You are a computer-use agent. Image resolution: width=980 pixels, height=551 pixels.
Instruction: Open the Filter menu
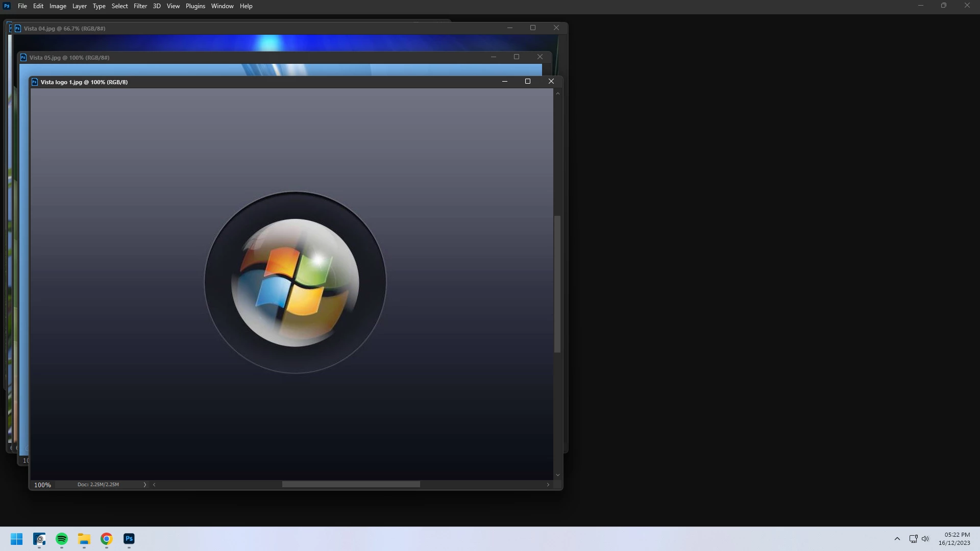(140, 6)
